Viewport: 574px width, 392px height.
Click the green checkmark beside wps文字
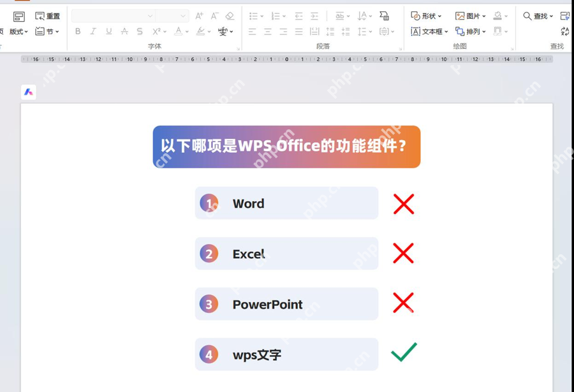pyautogui.click(x=404, y=352)
